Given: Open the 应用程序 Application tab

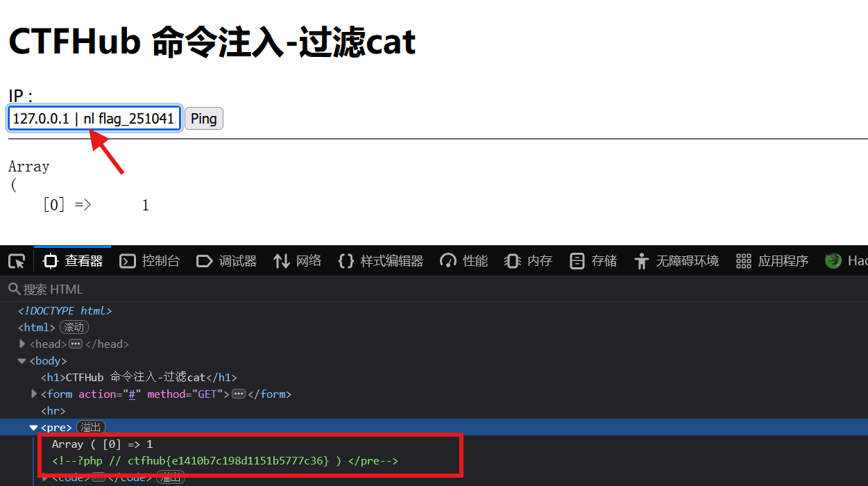Looking at the screenshot, I should tap(772, 261).
